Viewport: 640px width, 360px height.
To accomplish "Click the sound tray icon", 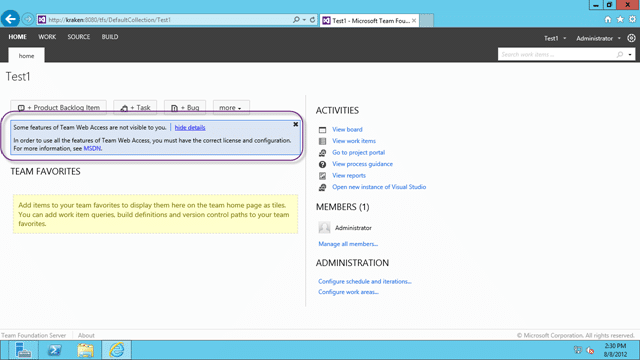I will click(x=590, y=350).
